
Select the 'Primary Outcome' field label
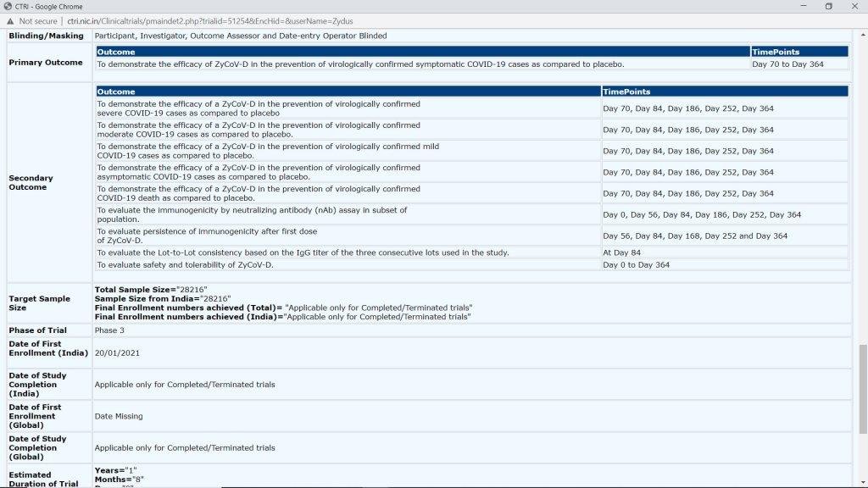tap(46, 63)
